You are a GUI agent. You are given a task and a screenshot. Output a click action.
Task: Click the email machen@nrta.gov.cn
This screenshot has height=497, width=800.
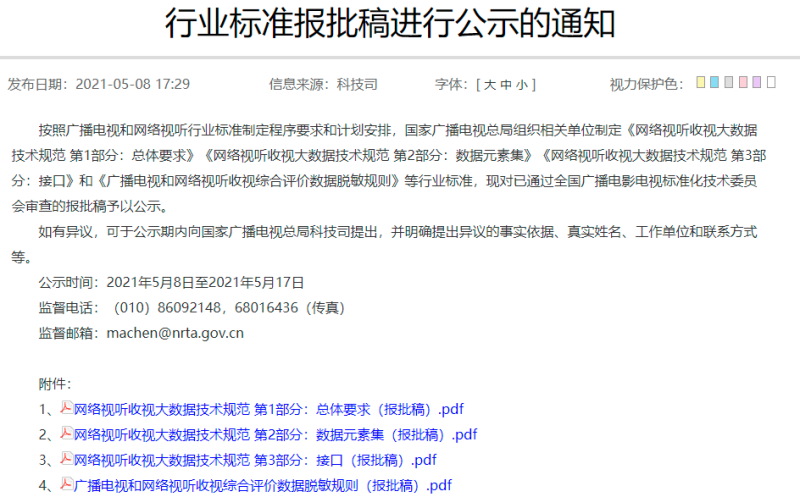[x=175, y=333]
